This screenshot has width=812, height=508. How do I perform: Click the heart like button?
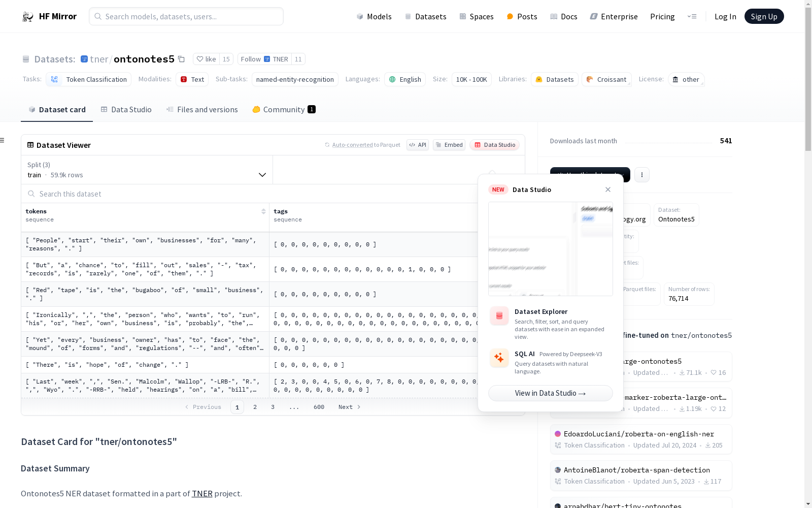click(207, 59)
